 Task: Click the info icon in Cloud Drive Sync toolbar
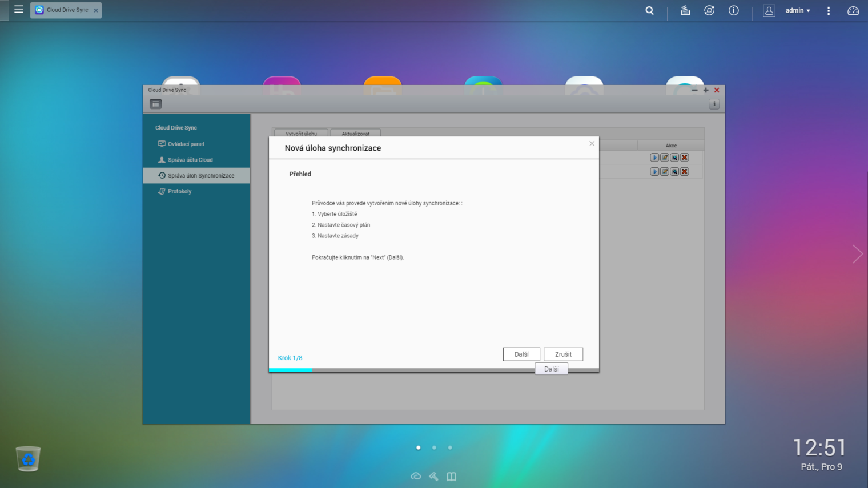click(x=714, y=104)
